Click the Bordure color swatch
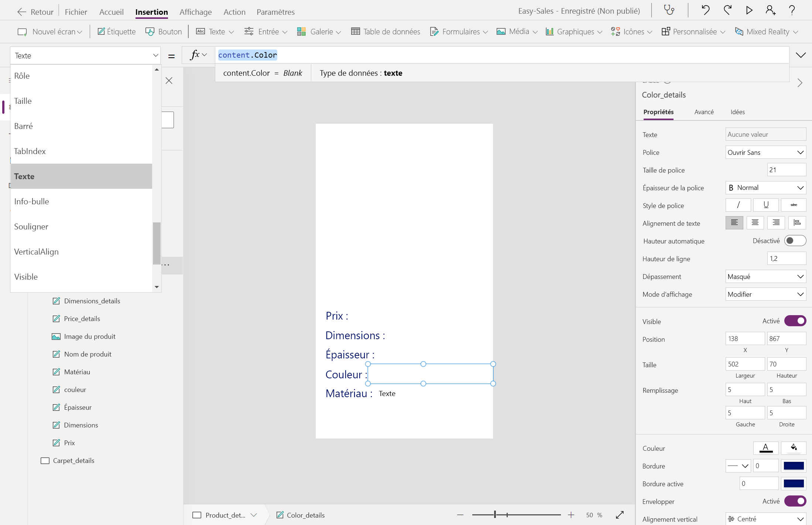The width and height of the screenshot is (812, 525). click(x=794, y=466)
